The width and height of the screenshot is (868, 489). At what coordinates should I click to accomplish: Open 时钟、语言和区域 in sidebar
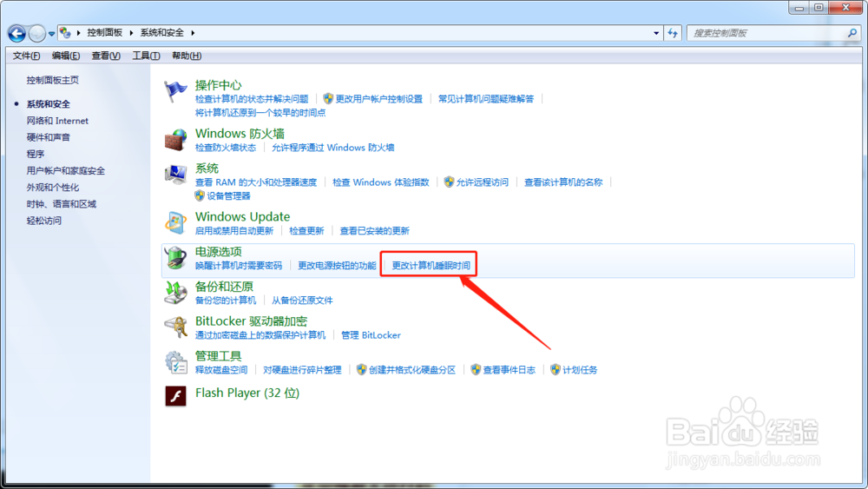pyautogui.click(x=62, y=204)
